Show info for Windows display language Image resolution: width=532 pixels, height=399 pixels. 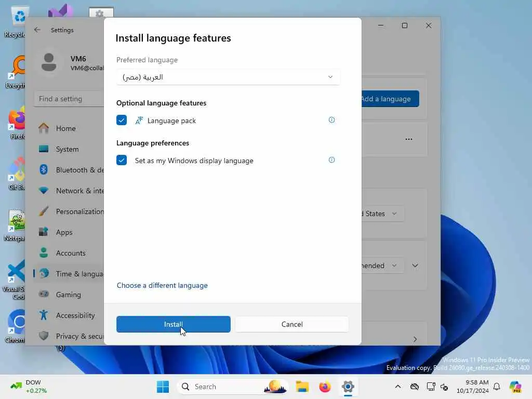[x=331, y=160]
